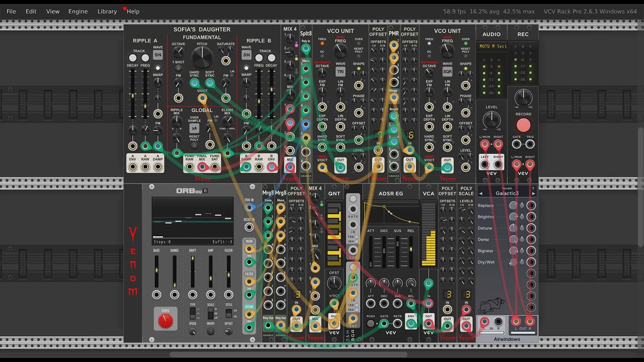Toggle the Global RESET POLY button
This screenshot has height=362, width=644.
coord(194,145)
